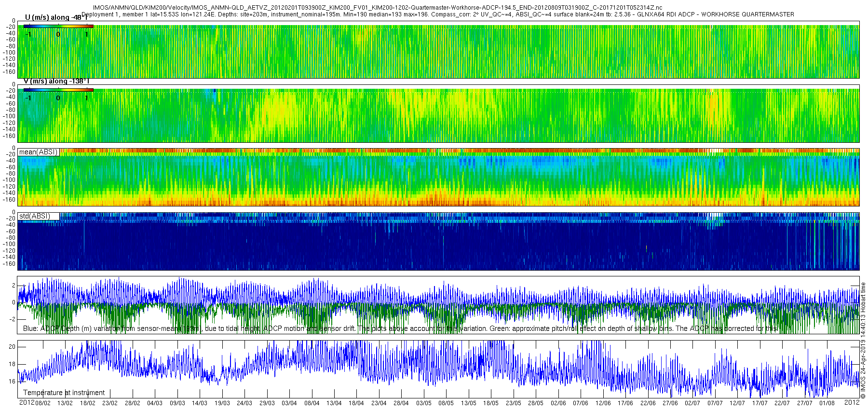Click the '13/04' date tick label
Viewport: 868px width, 410px height.
click(334, 403)
